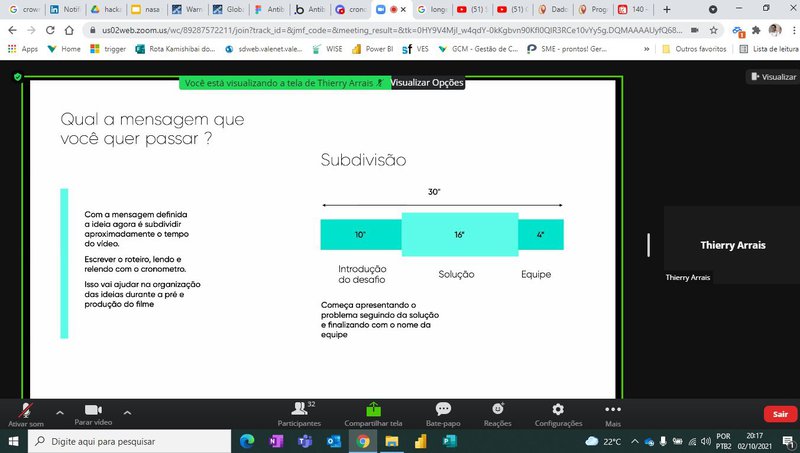Open Rota Kamishibai bookmark
Screen dimensions: 800x453
[175, 49]
